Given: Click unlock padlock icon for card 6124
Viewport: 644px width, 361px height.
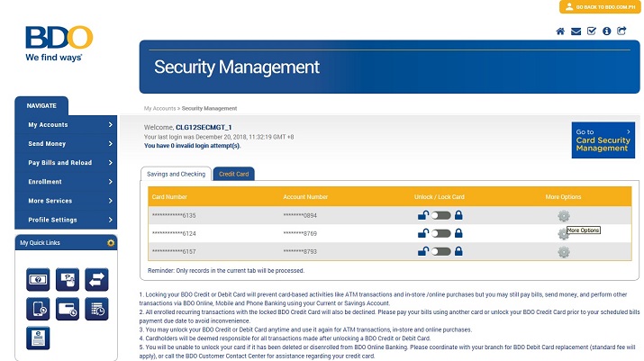Looking at the screenshot, I should (423, 233).
